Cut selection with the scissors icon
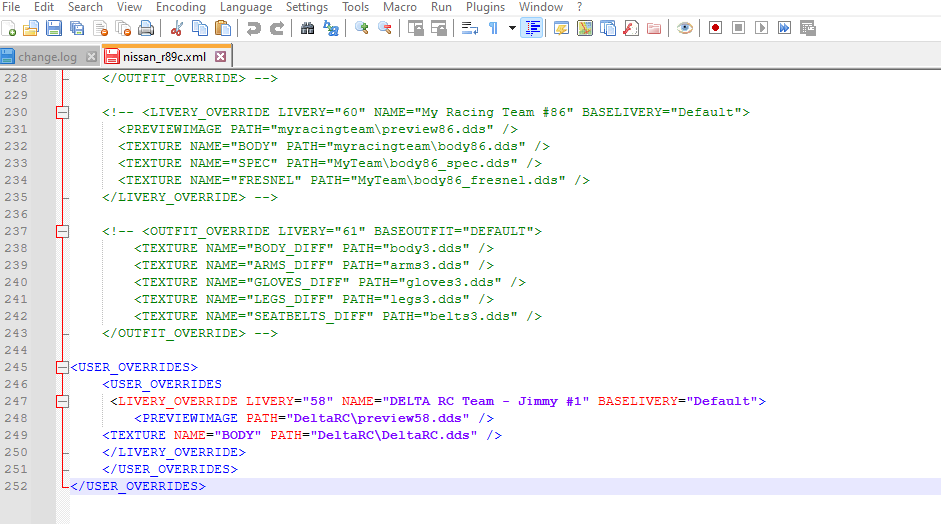The image size is (941, 524). tap(176, 28)
